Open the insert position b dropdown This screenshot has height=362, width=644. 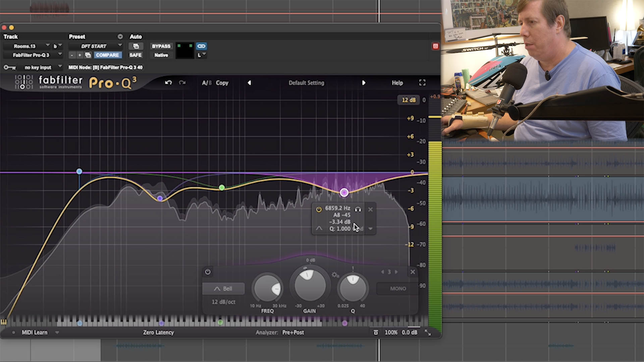(57, 46)
